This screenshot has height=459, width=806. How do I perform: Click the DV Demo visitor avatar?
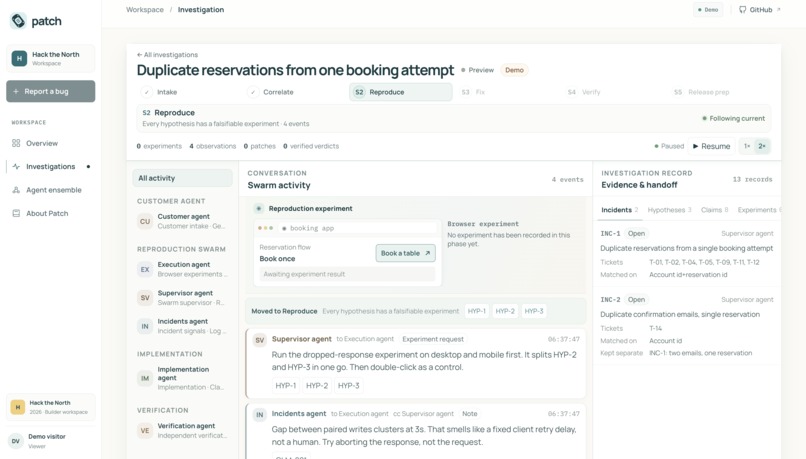click(16, 441)
